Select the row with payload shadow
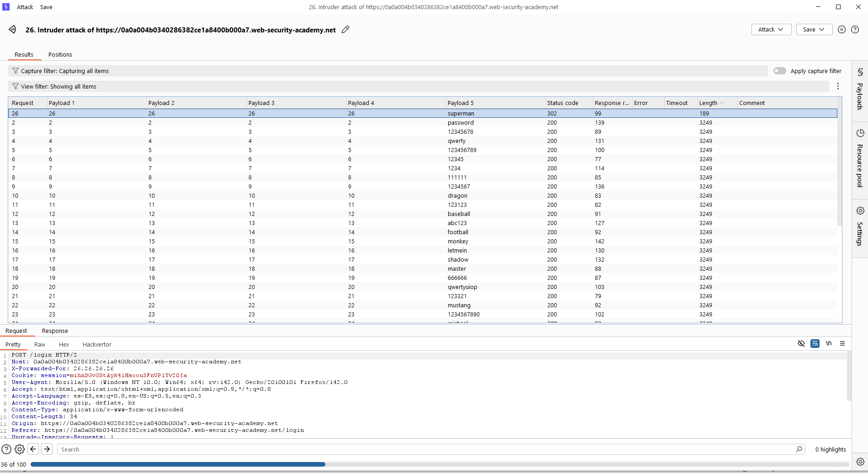 point(423,259)
